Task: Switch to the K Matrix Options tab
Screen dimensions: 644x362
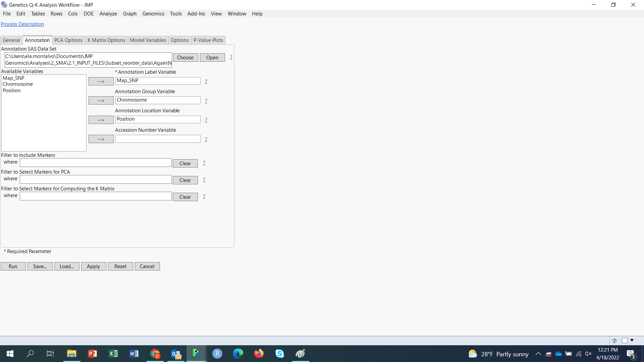Action: [106, 40]
